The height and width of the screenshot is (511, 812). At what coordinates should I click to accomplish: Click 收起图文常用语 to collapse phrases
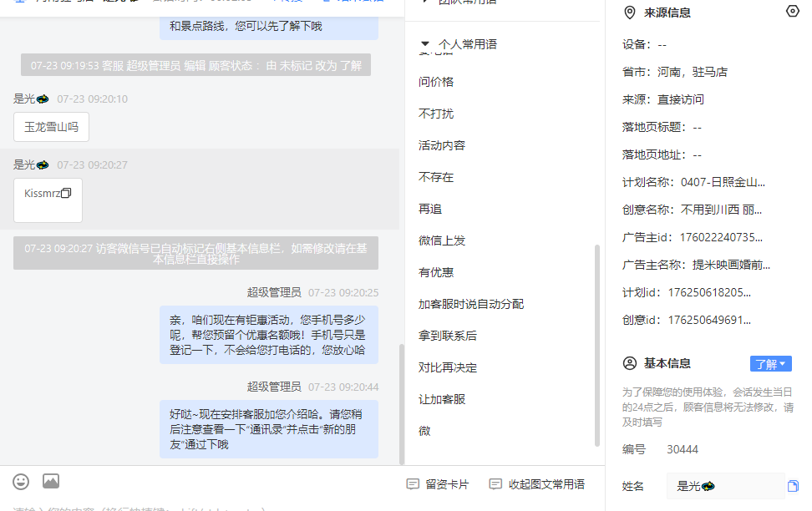tap(537, 484)
